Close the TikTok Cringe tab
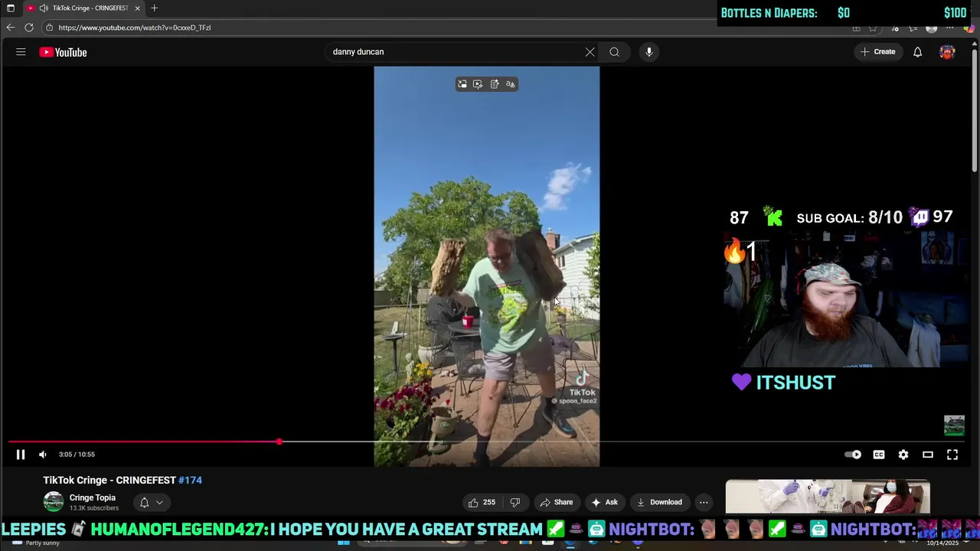This screenshot has width=980, height=551. pyautogui.click(x=137, y=8)
